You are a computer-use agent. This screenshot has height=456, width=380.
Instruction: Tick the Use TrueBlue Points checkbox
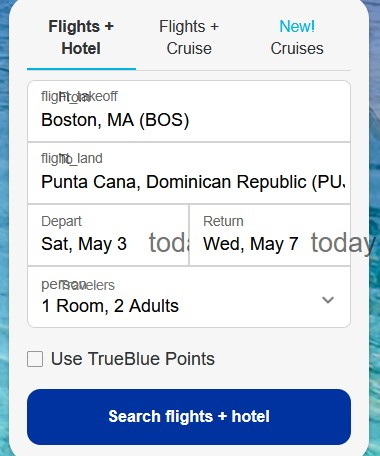coord(35,359)
